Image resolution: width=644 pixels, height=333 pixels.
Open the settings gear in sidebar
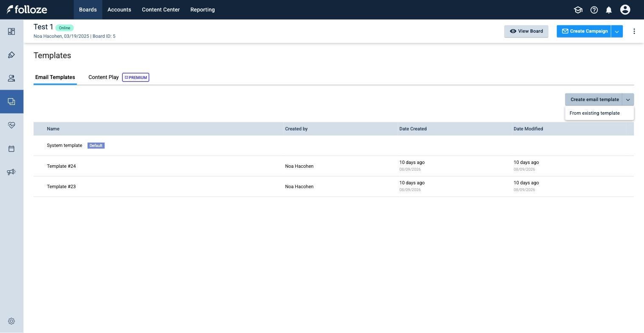click(x=11, y=322)
